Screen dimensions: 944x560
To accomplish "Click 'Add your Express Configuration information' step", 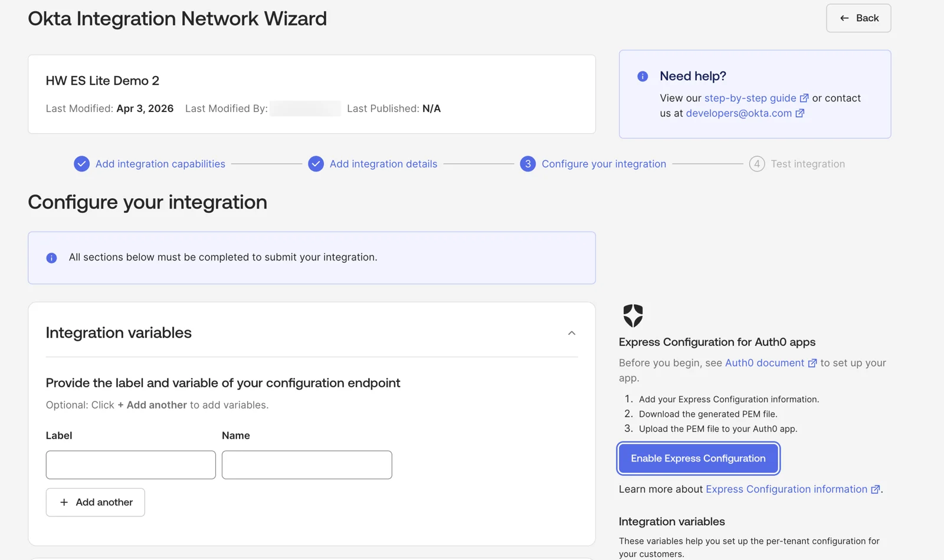I will coord(729,399).
